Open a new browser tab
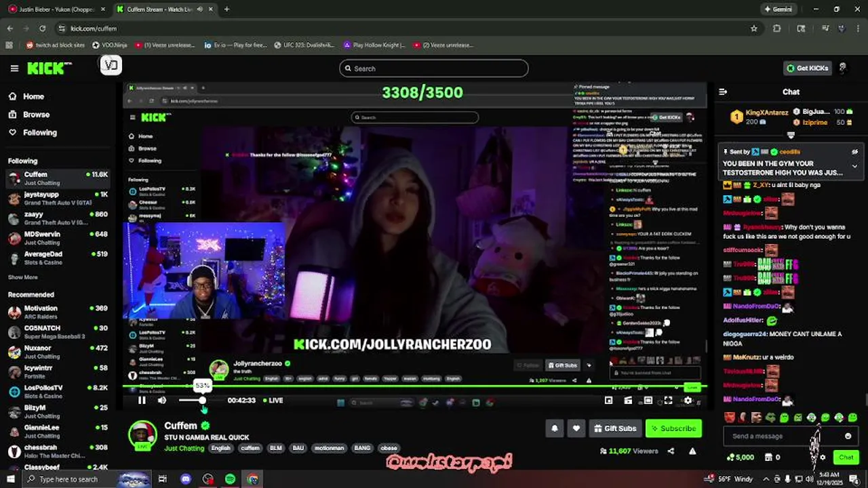 coord(226,9)
